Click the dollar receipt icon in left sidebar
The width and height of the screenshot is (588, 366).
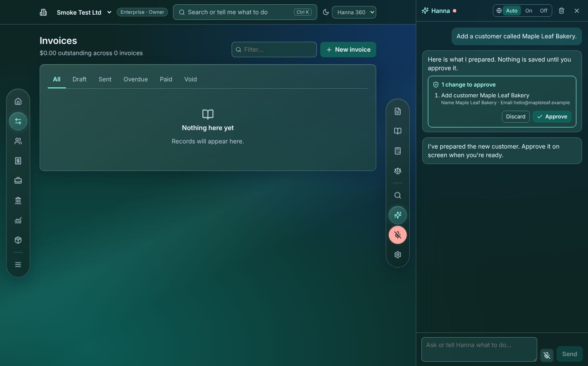pyautogui.click(x=18, y=161)
